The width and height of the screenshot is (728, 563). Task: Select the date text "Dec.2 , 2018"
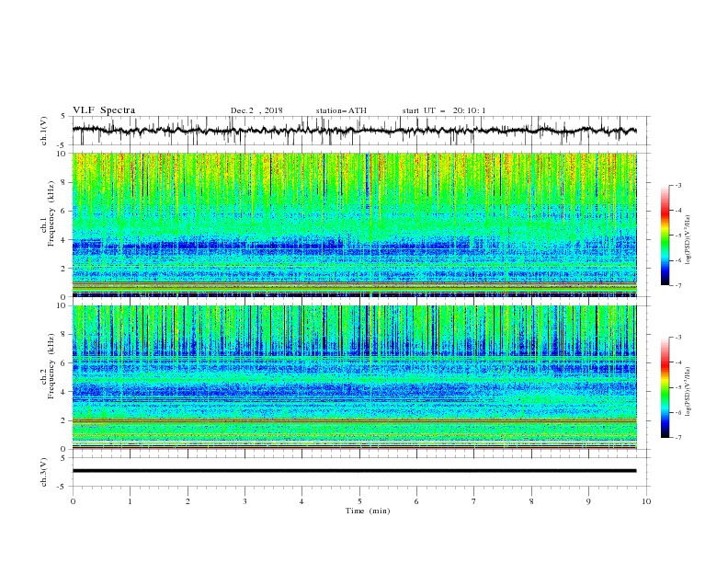click(x=256, y=110)
